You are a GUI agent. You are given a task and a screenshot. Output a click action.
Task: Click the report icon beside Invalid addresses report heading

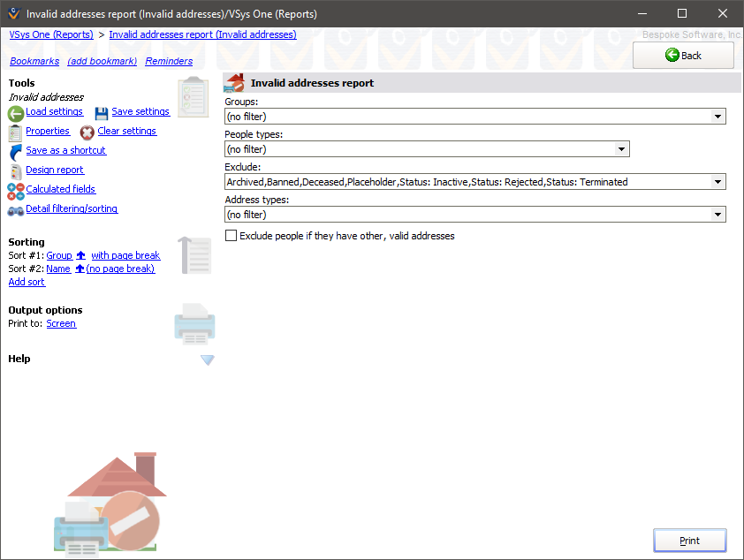232,82
